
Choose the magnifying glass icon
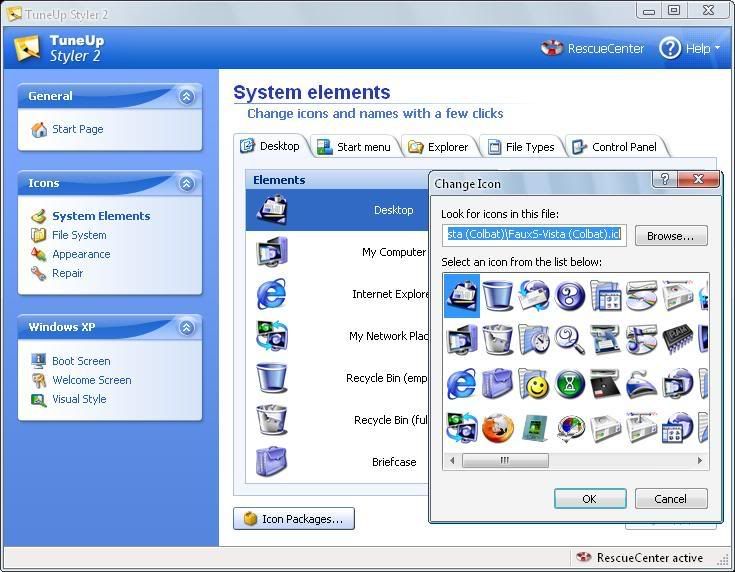tap(569, 340)
